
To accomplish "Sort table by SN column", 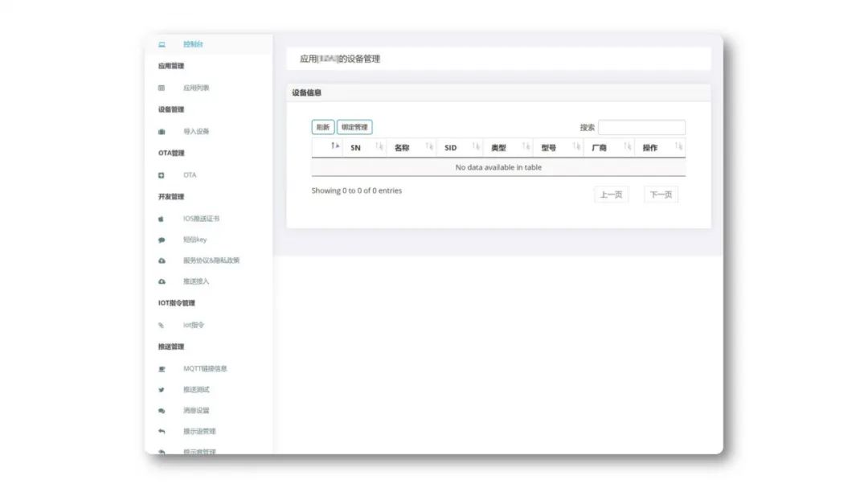I will tap(364, 148).
